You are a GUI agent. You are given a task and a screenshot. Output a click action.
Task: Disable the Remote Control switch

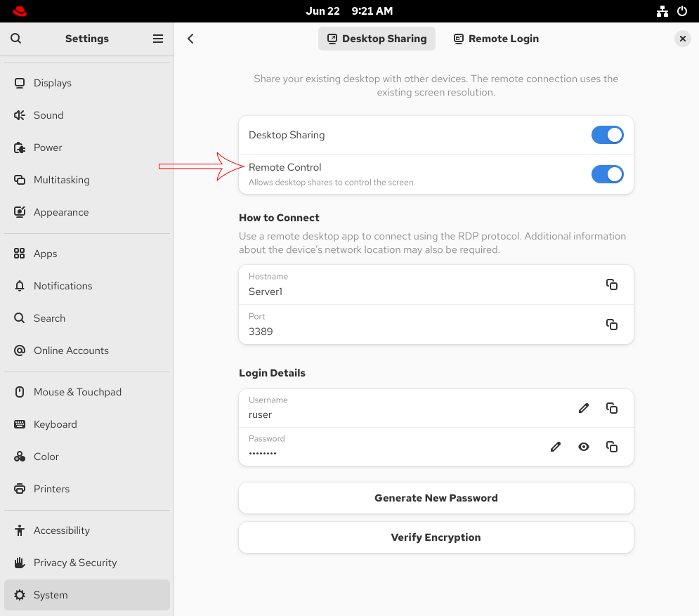point(607,174)
